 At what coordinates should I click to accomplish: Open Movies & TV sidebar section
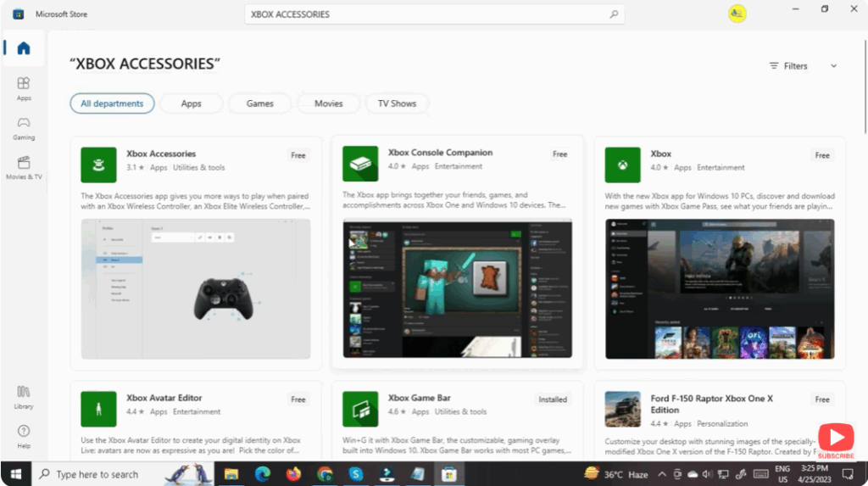[x=24, y=166]
